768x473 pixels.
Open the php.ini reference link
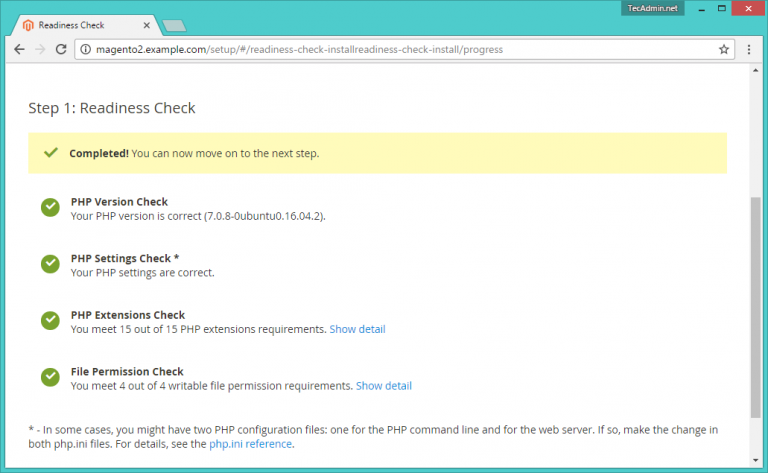pos(250,444)
